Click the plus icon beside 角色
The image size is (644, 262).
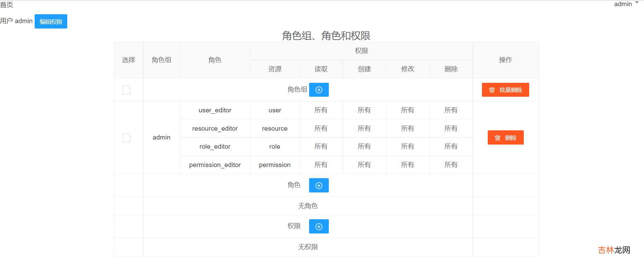click(x=319, y=186)
